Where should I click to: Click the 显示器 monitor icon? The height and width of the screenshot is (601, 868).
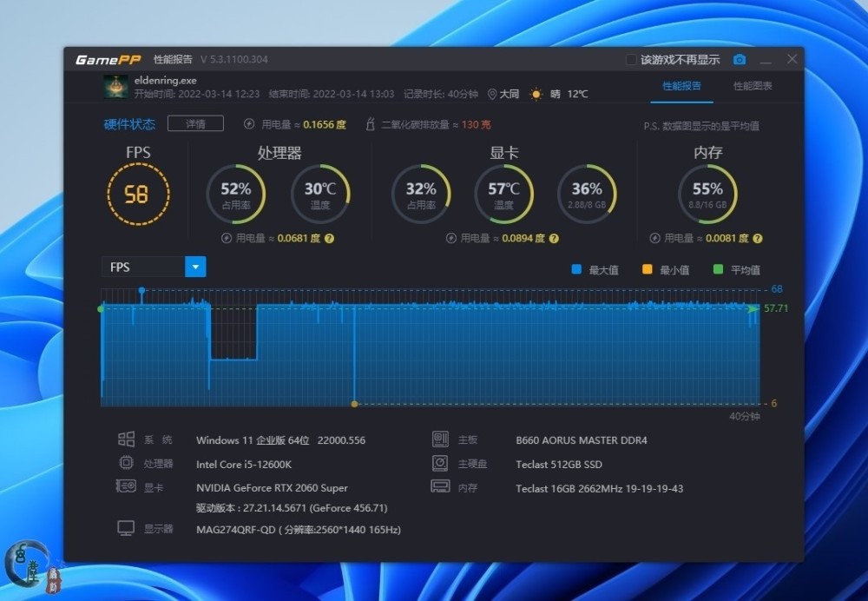click(126, 528)
